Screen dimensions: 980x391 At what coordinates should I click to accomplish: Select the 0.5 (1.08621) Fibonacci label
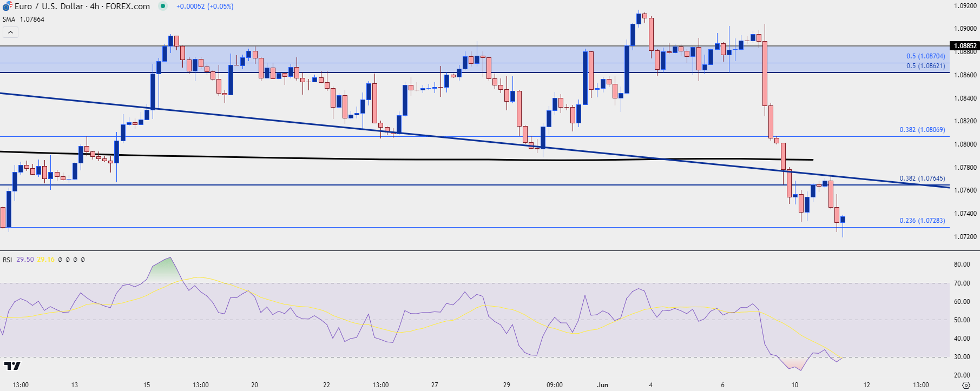[x=926, y=66]
